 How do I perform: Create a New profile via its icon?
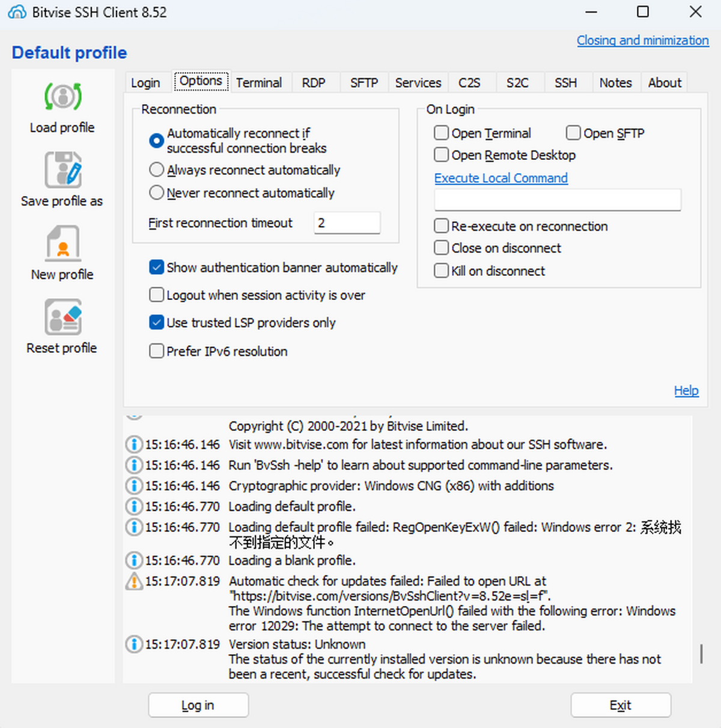click(62, 243)
